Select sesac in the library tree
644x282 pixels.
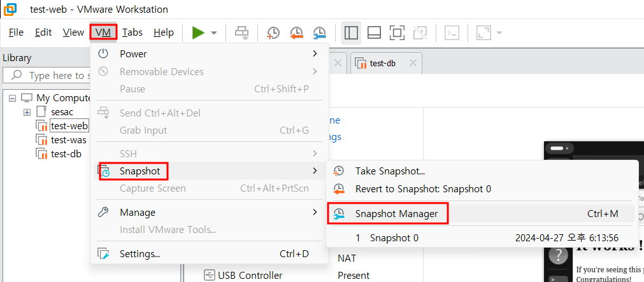click(x=62, y=112)
